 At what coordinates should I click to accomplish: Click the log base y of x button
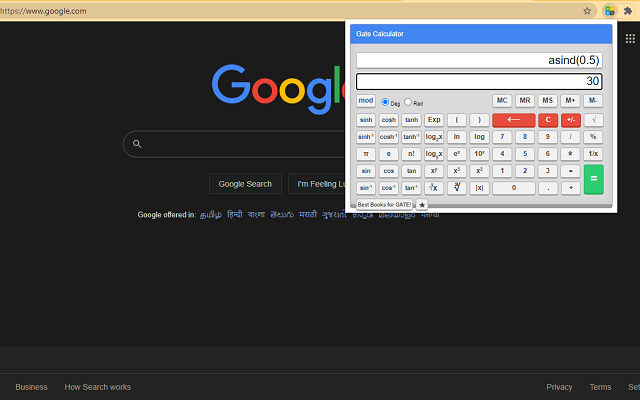[x=434, y=154]
